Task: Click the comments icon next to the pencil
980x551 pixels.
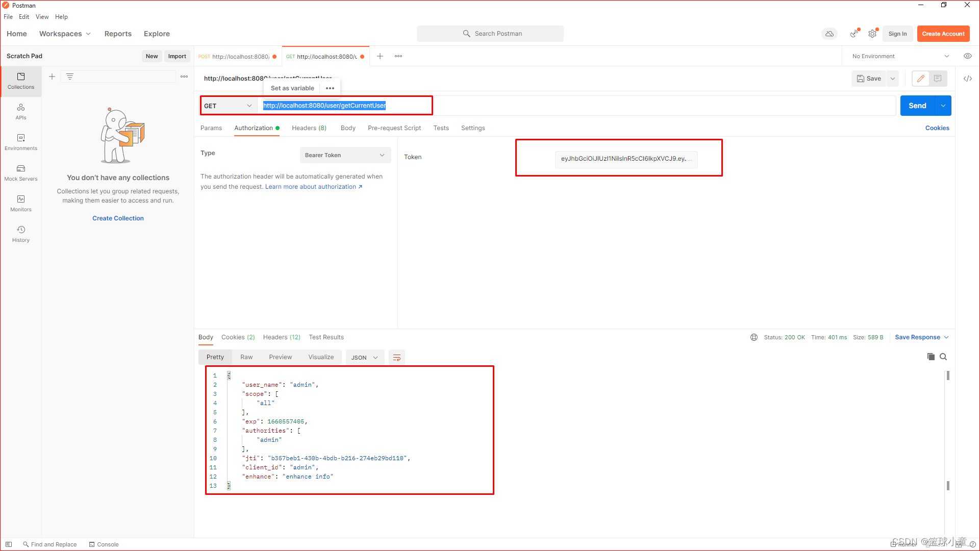Action: pyautogui.click(x=938, y=79)
